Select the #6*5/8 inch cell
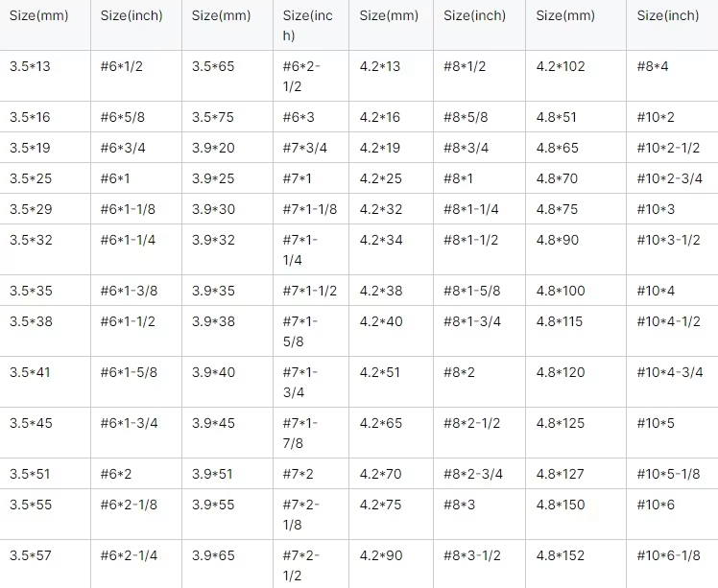Image resolution: width=718 pixels, height=588 pixels. tap(124, 117)
